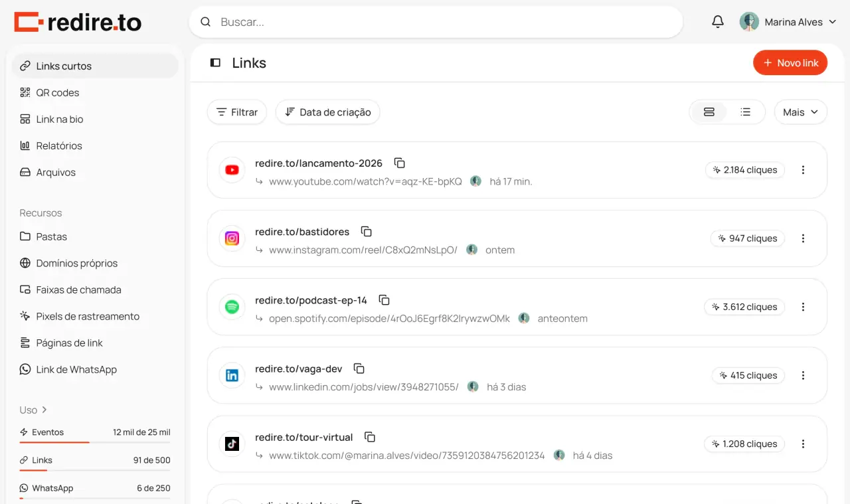850x504 pixels.
Task: Expand the Uso section
Action: coord(33,410)
